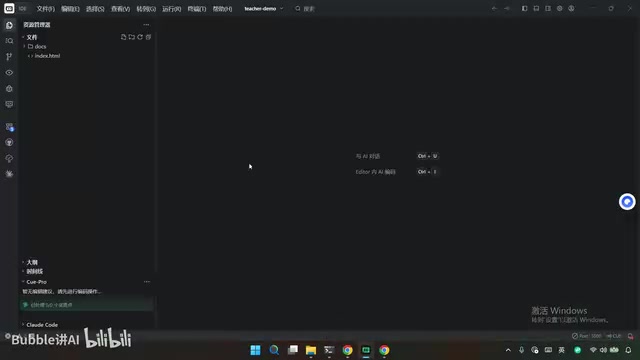Open the 转到(G) menu

pos(146,9)
